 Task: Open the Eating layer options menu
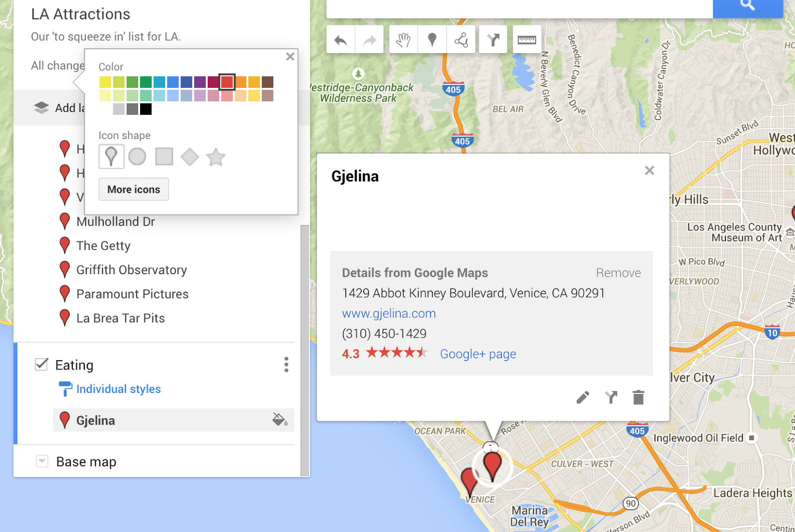tap(286, 365)
